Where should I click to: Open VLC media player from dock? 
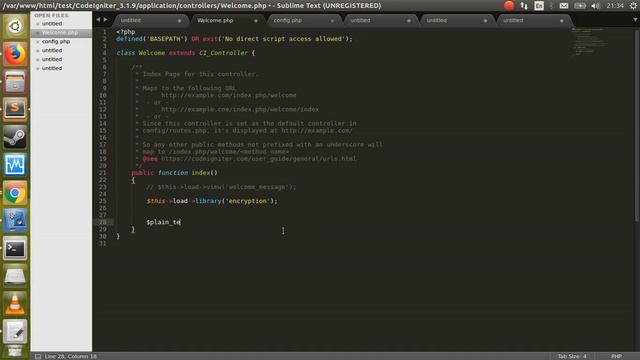(x=15, y=304)
